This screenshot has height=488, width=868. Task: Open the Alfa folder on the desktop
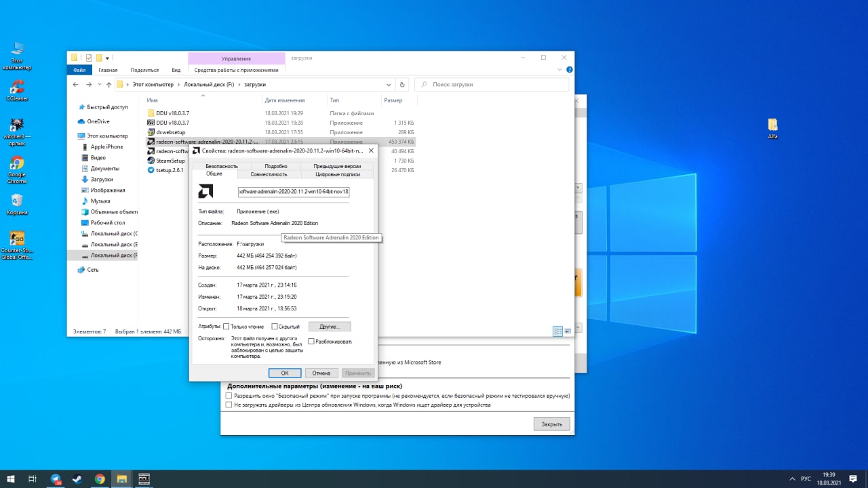772,128
